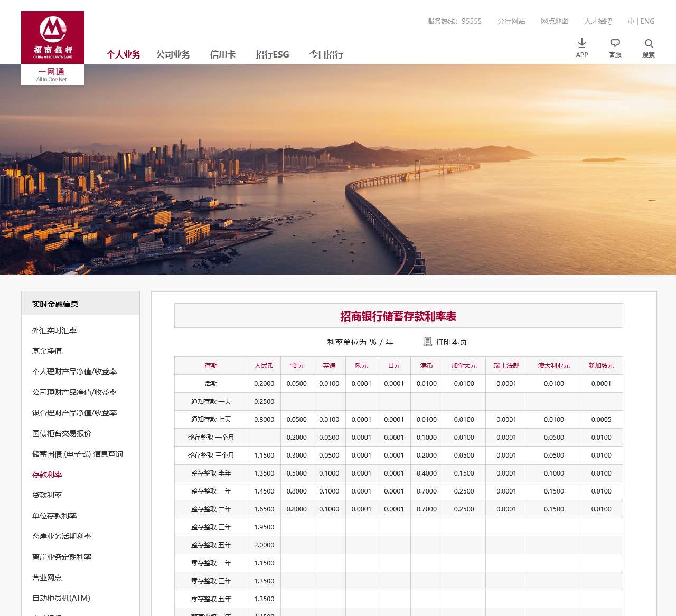Open 银合理财产品净值/收益率 sidebar link
This screenshot has width=676, height=616.
(x=74, y=413)
